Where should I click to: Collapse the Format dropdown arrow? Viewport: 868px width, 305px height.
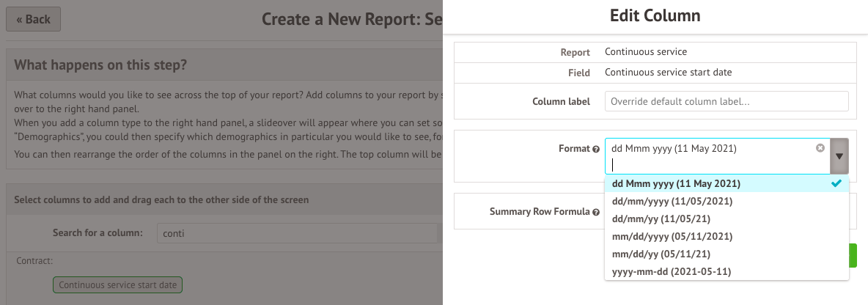point(839,156)
